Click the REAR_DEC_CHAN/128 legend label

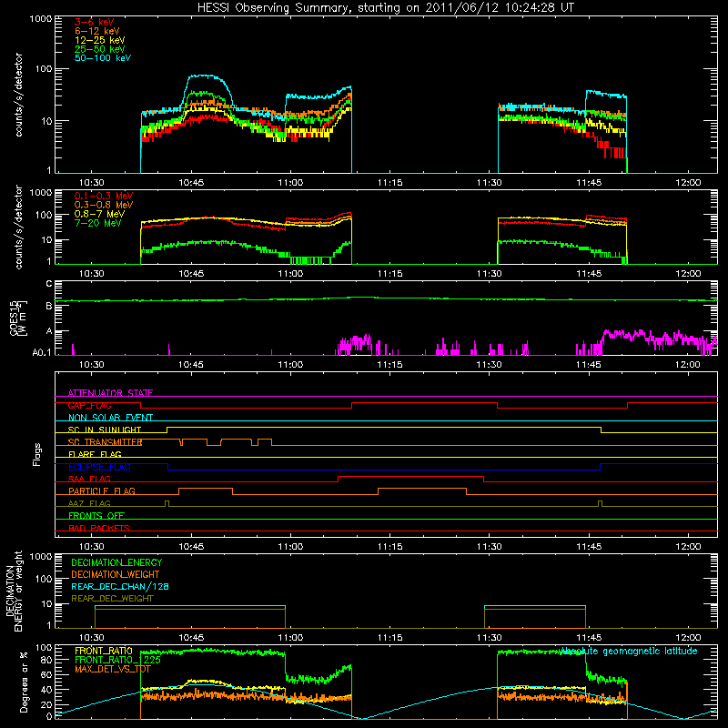pyautogui.click(x=120, y=587)
